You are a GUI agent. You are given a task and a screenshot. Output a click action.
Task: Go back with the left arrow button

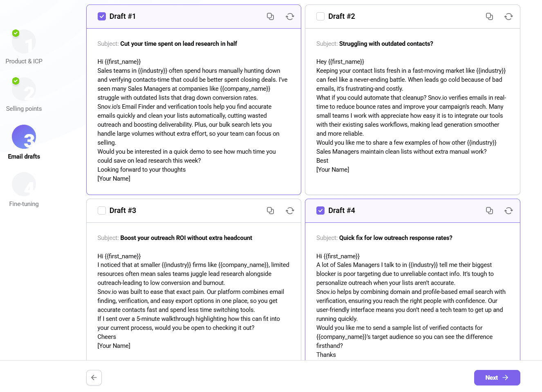pyautogui.click(x=94, y=378)
